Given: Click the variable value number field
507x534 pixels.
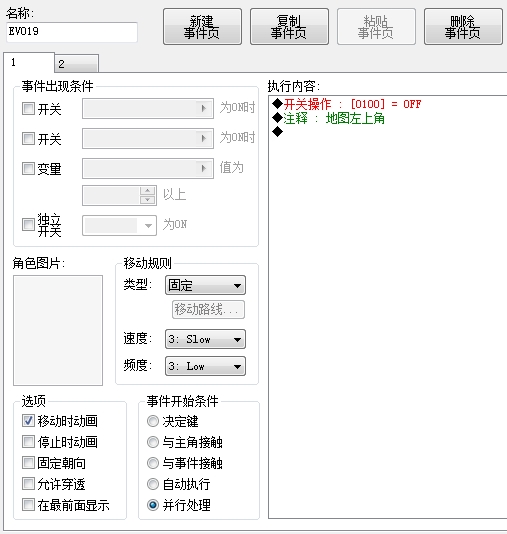Looking at the screenshot, I should (111, 195).
